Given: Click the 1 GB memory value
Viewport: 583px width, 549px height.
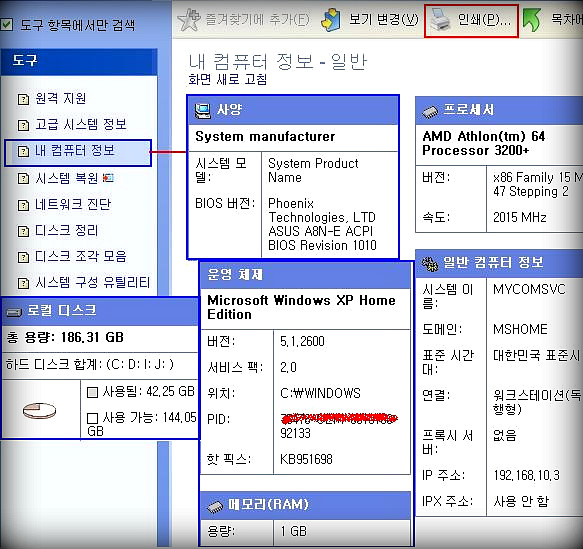Looking at the screenshot, I should [294, 531].
